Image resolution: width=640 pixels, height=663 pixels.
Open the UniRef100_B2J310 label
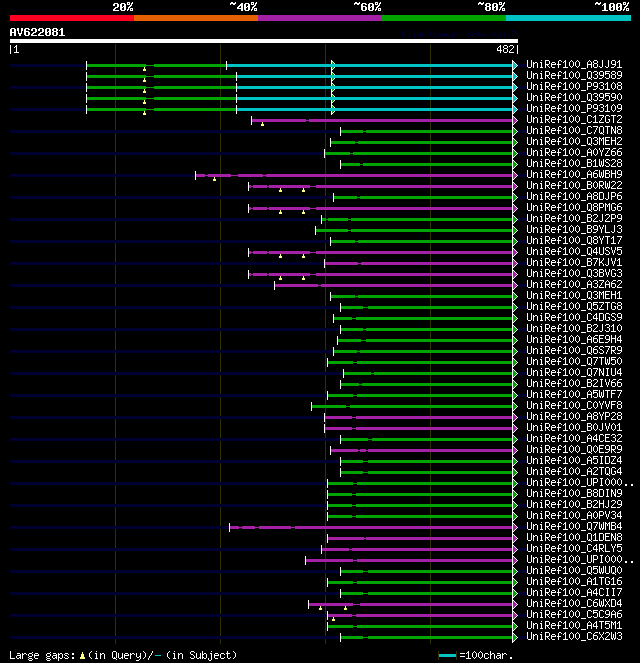pyautogui.click(x=574, y=329)
